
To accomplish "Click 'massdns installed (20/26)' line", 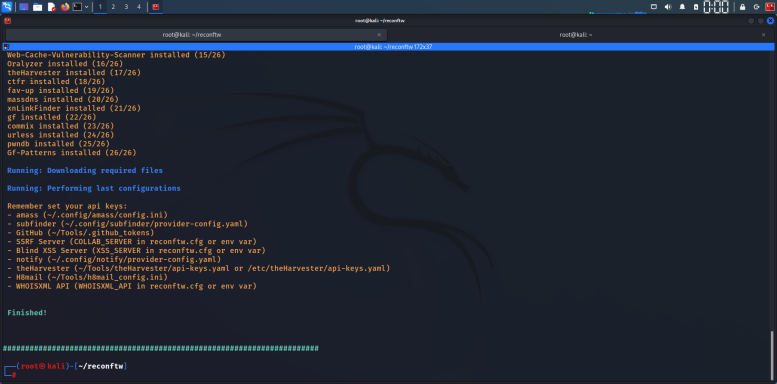I will pos(63,99).
